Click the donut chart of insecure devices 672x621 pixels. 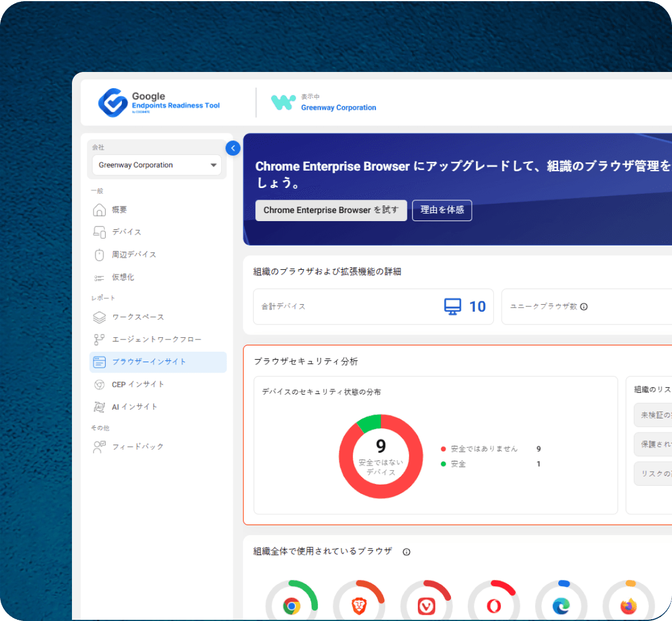tap(381, 456)
